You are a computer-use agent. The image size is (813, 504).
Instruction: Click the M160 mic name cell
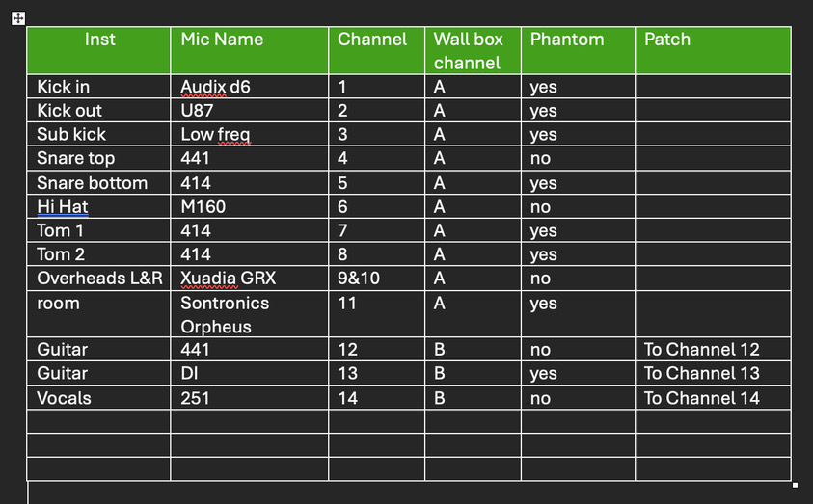(x=203, y=207)
